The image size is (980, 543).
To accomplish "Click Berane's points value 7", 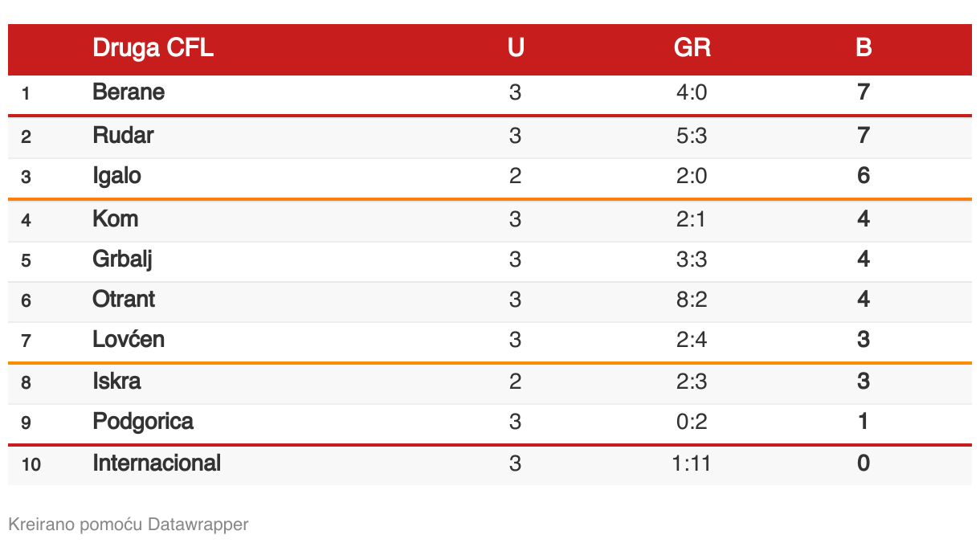I will pyautogui.click(x=864, y=92).
